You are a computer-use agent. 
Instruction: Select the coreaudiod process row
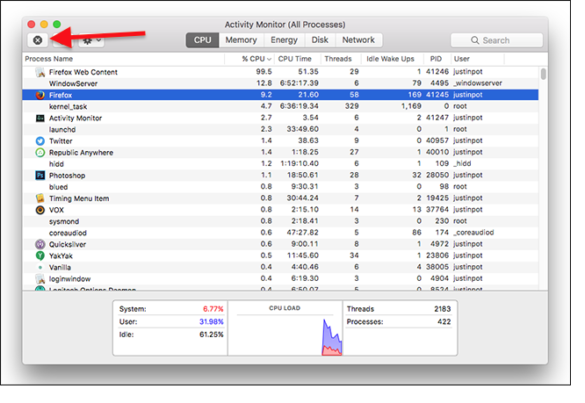(x=280, y=232)
